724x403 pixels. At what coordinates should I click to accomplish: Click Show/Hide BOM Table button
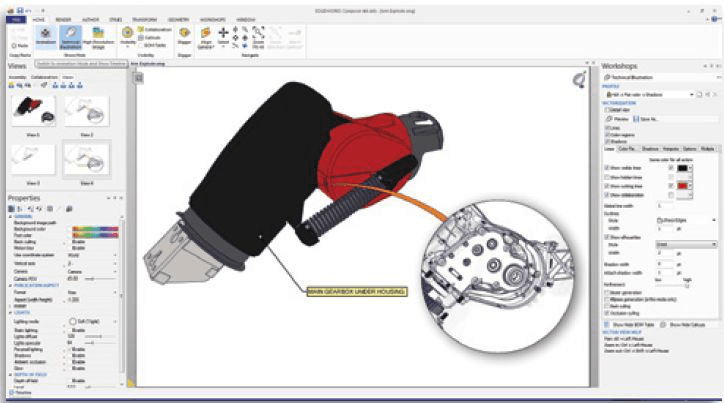[x=629, y=325]
